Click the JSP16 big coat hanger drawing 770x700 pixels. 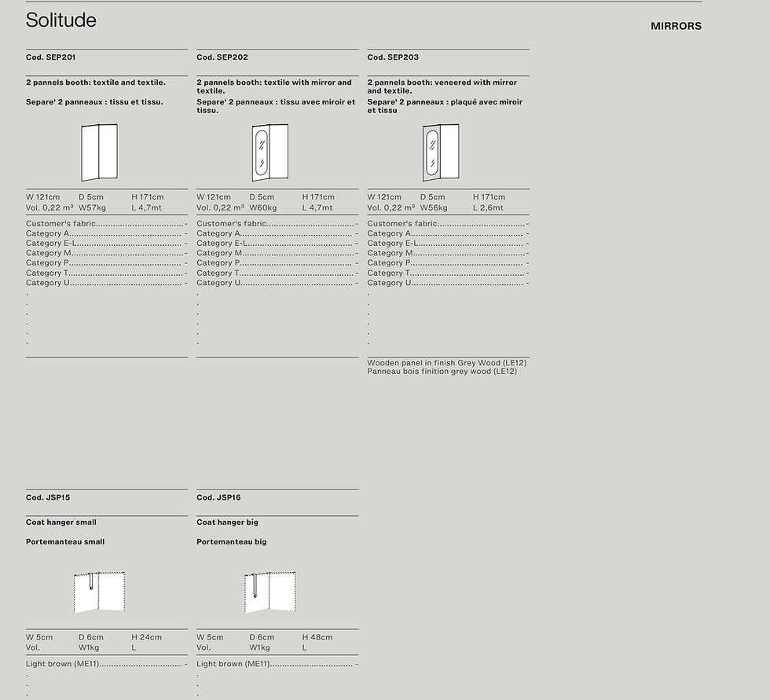(270, 592)
